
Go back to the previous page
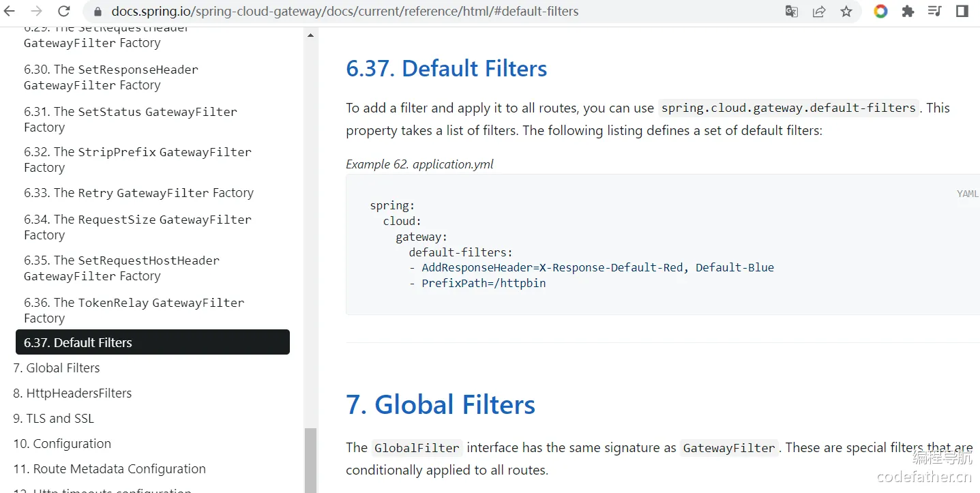[x=10, y=12]
